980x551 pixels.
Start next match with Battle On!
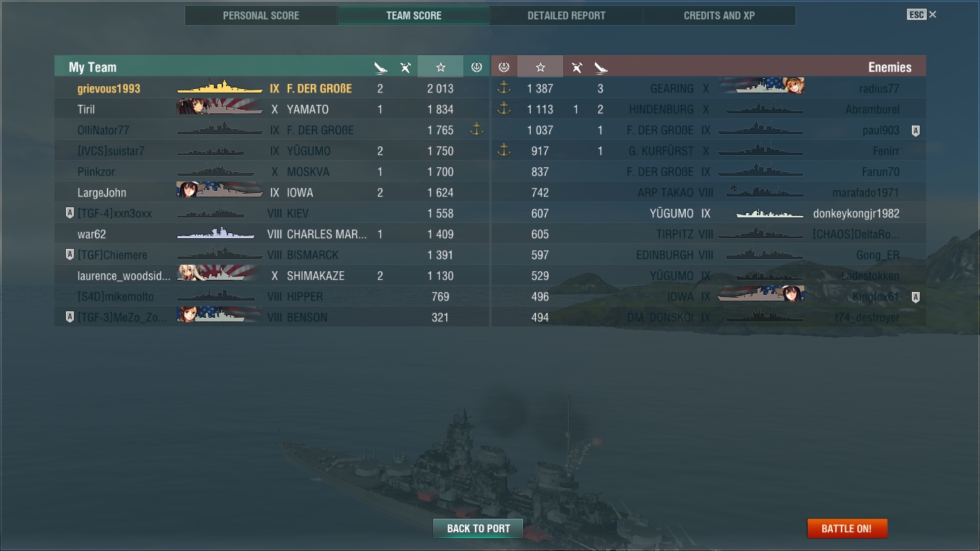[847, 529]
